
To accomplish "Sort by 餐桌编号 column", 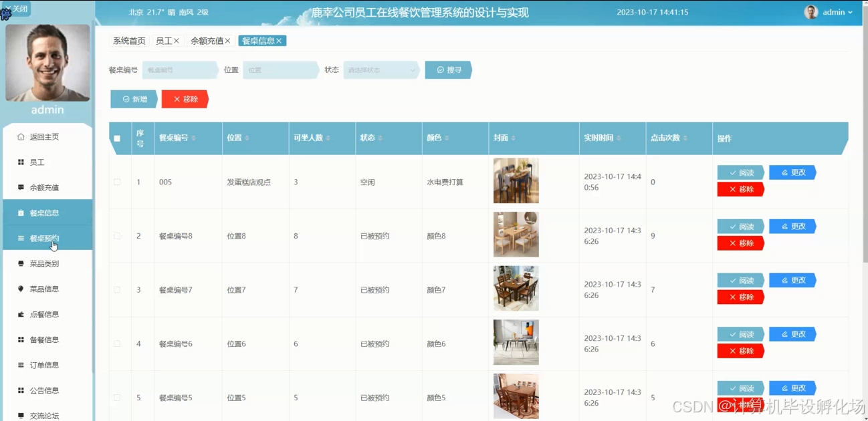I will pos(193,138).
